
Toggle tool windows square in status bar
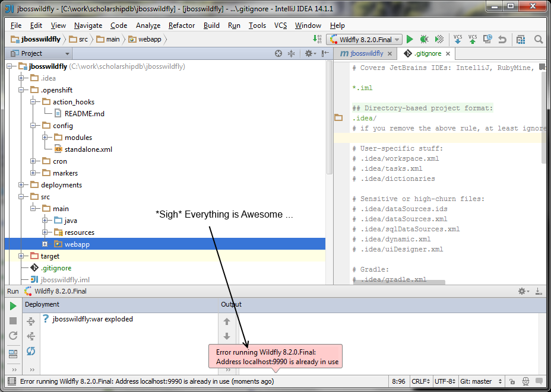click(12, 381)
